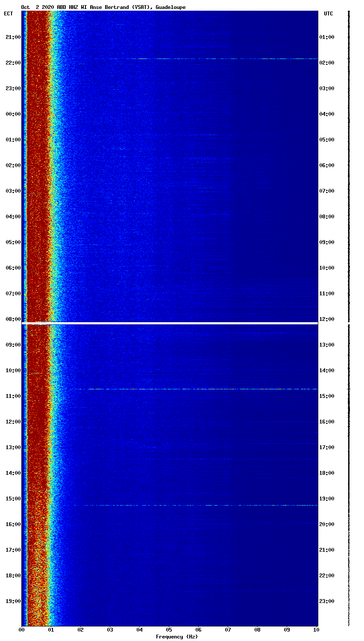
Task: Pick the 13:00 label on UTC axis
Action: tap(327, 345)
